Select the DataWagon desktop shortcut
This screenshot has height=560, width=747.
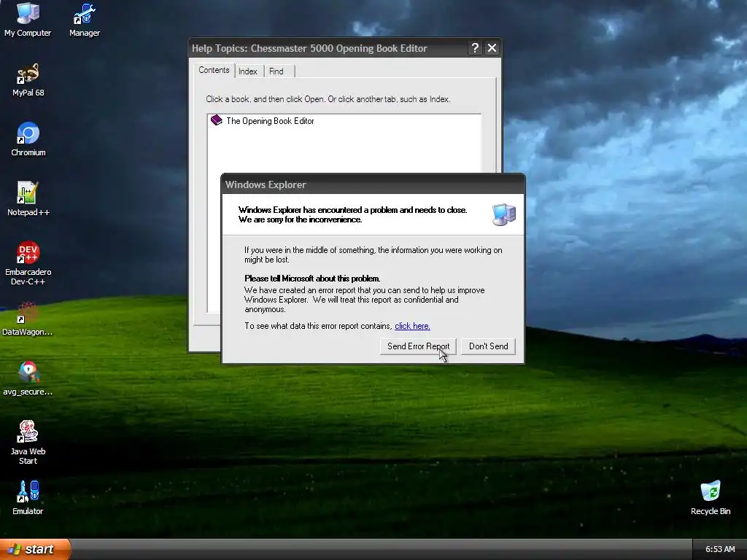coord(28,319)
